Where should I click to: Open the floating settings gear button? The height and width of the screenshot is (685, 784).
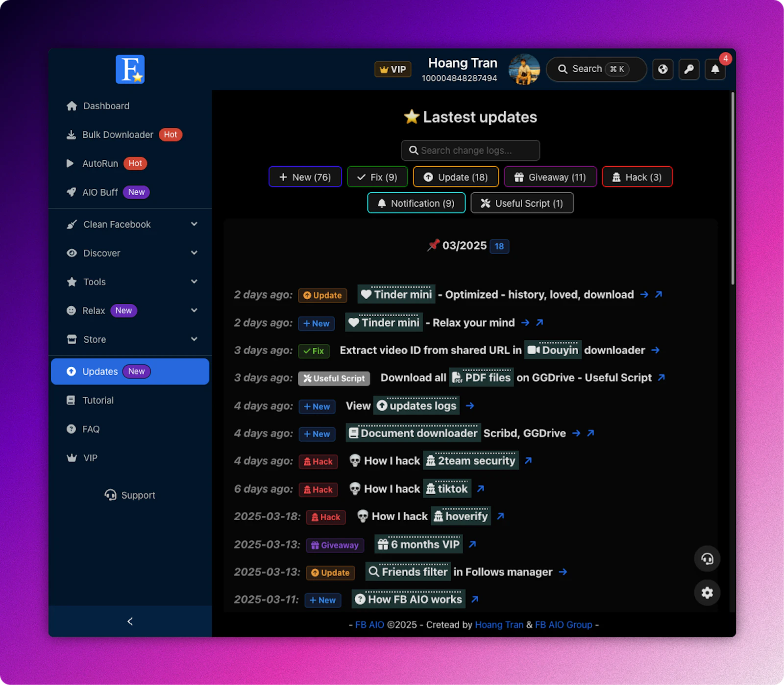point(707,592)
